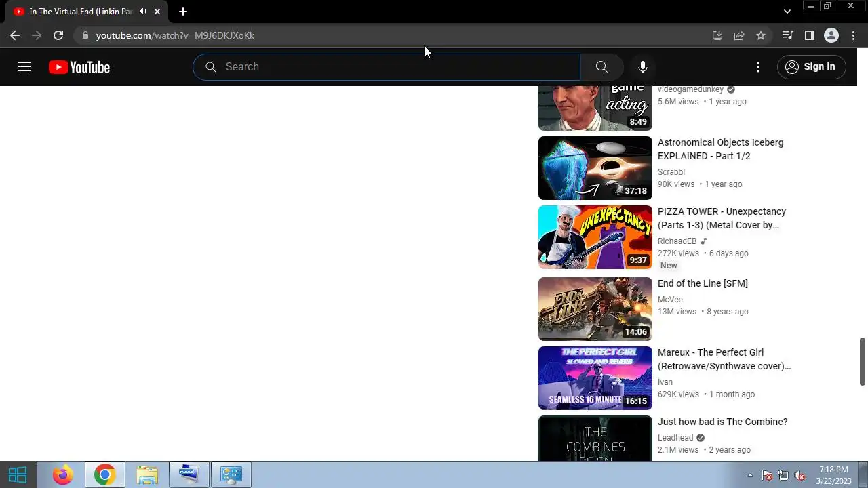Open End of the Line thumbnail
The image size is (868, 488).
click(595, 309)
